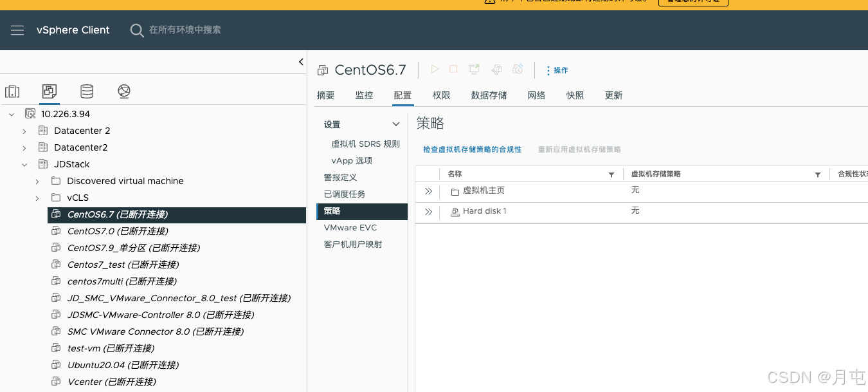This screenshot has width=868, height=392.
Task: Expand the Discovered virtual machine folder
Action: pyautogui.click(x=37, y=181)
